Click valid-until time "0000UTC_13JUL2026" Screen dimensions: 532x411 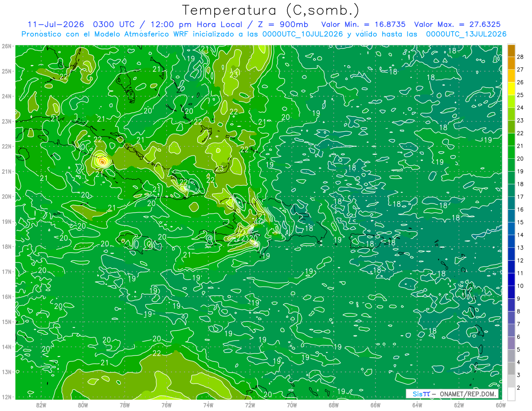[466, 34]
